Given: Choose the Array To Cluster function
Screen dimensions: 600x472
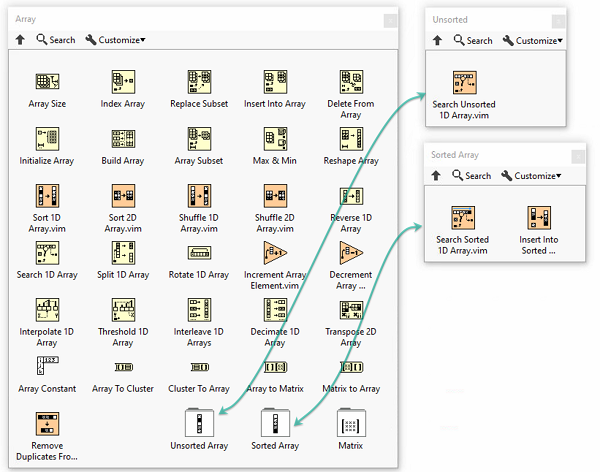Looking at the screenshot, I should click(123, 367).
